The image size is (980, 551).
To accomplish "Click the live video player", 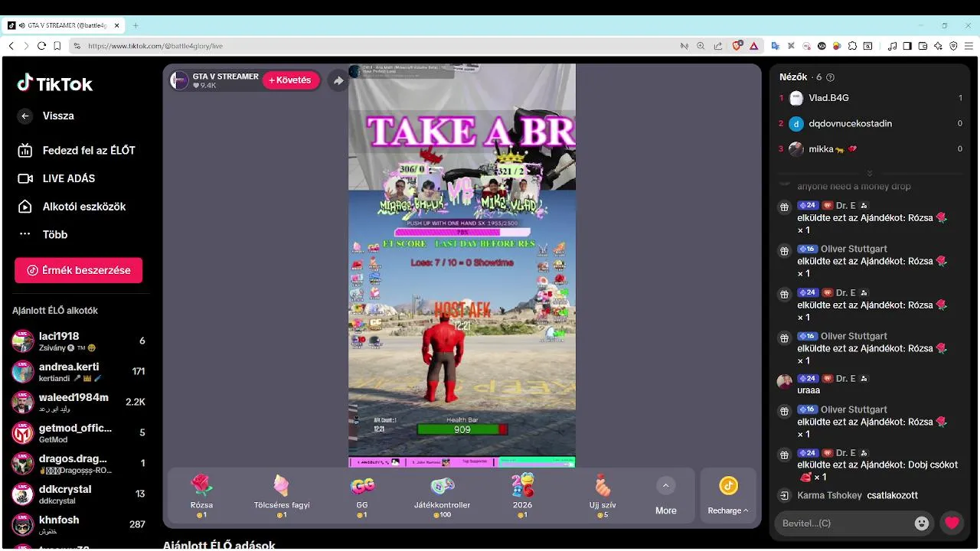I will pos(462,266).
